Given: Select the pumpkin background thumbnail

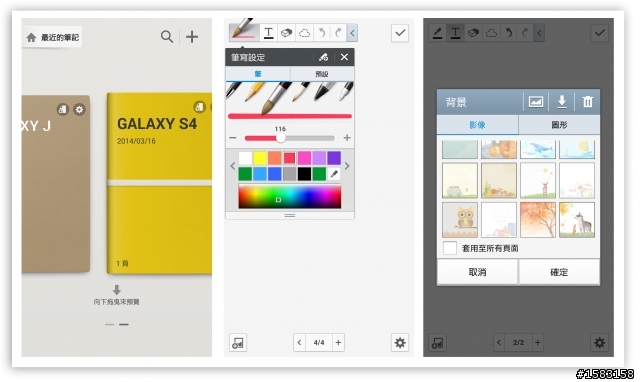Looking at the screenshot, I should (499, 149).
